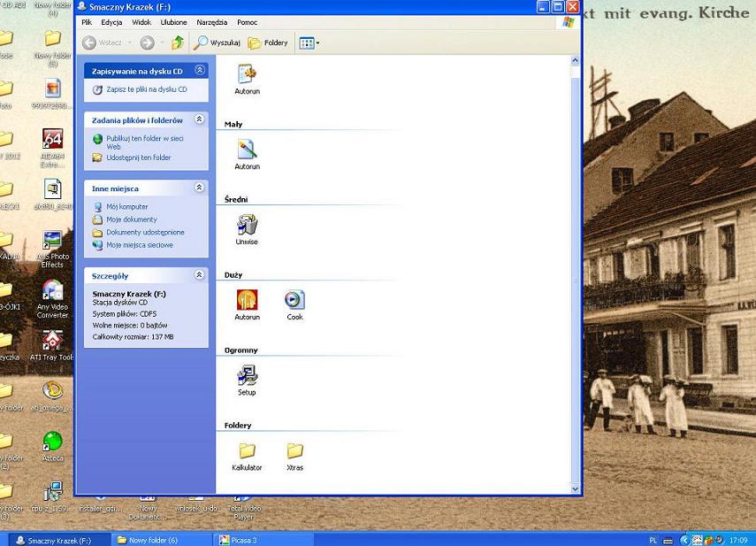The image size is (756, 546).
Task: Open the Views dropdown in toolbar
Action: [x=309, y=42]
